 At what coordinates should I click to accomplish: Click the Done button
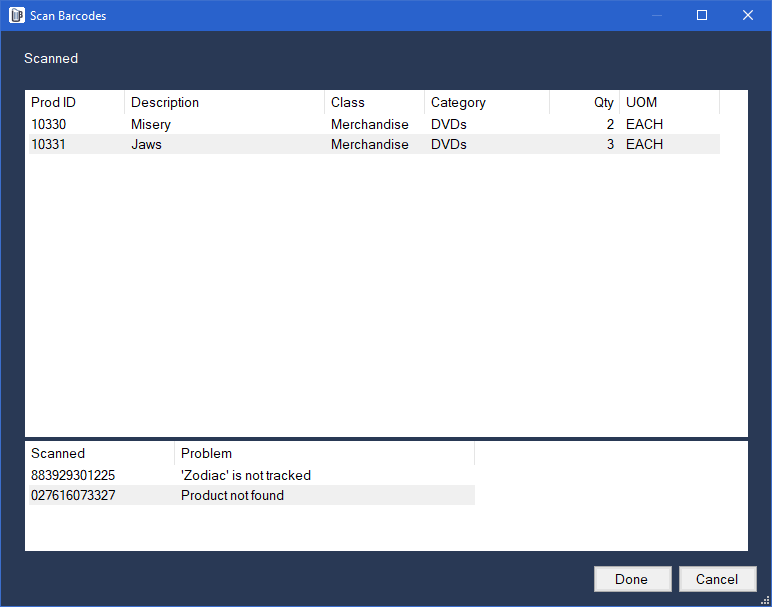632,579
